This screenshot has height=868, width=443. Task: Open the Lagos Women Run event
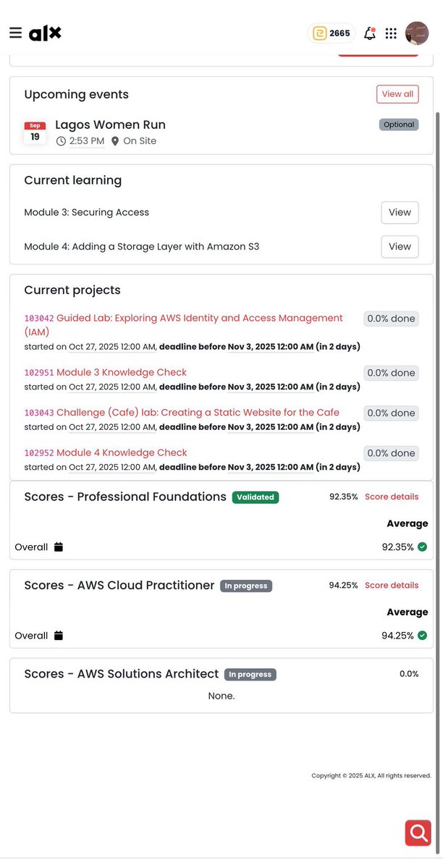[110, 125]
